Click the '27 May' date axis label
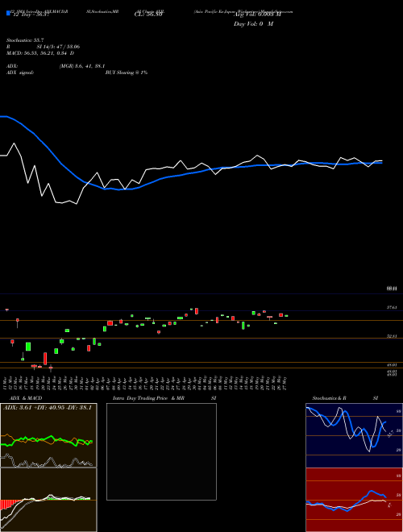The height and width of the screenshot is (532, 403). pyautogui.click(x=285, y=383)
